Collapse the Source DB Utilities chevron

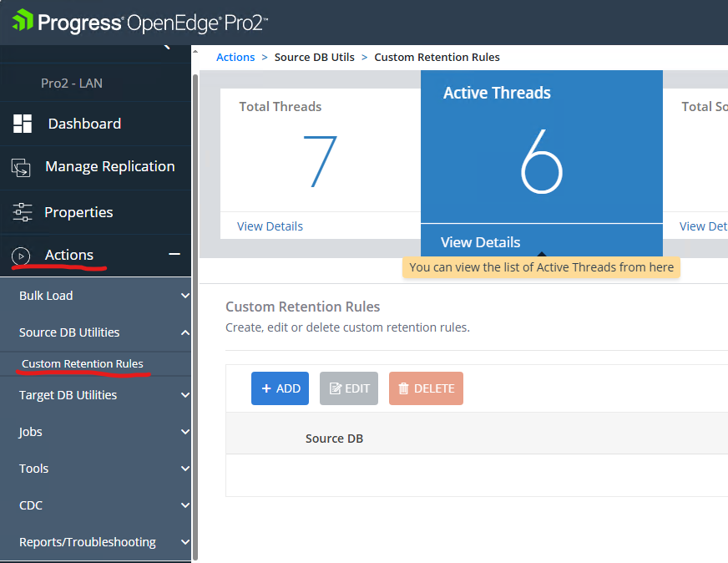click(185, 332)
